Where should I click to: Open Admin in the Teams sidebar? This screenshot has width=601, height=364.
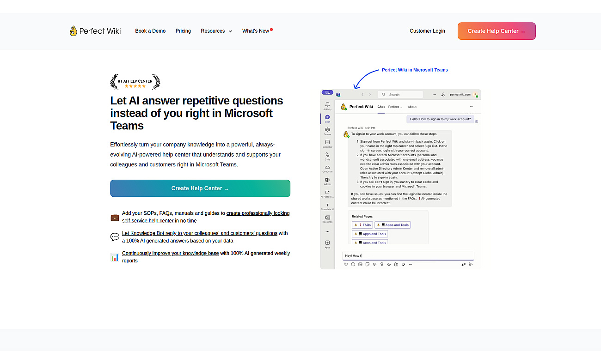point(327,181)
